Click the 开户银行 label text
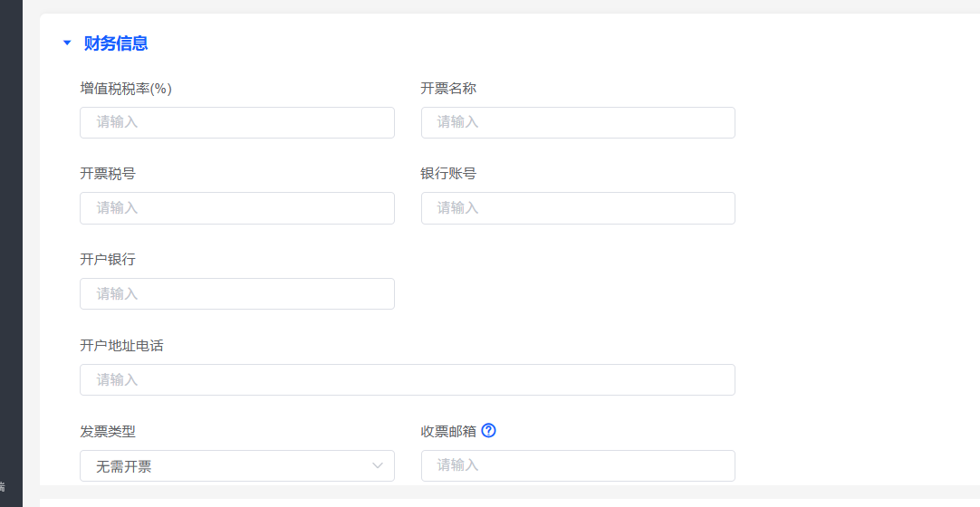The image size is (980, 507). click(x=108, y=260)
